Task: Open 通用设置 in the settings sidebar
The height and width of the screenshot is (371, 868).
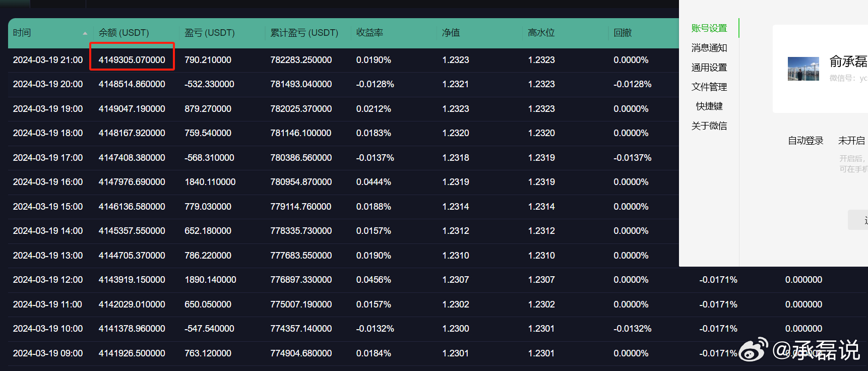Action: 709,68
